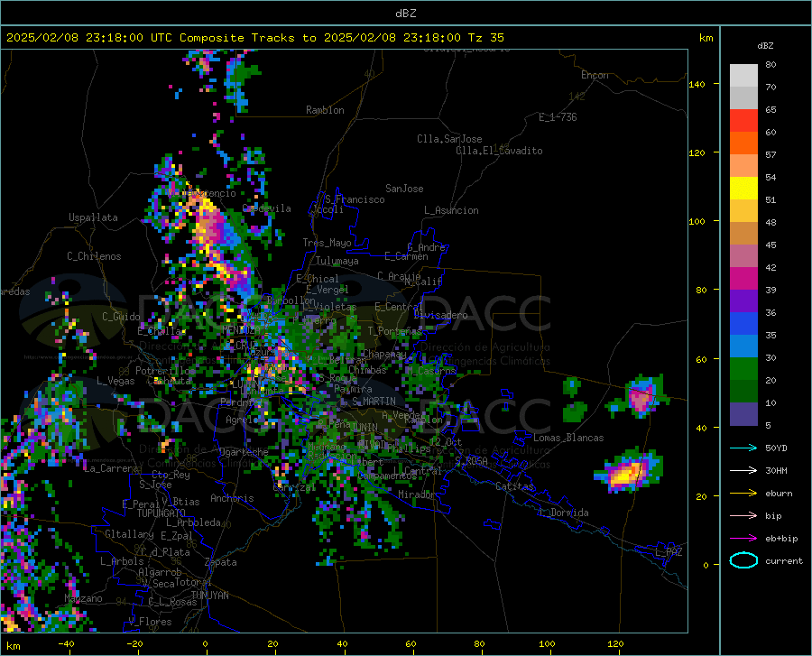812x656 pixels.
Task: Click the TUNUYAN map label
Action: [x=209, y=596]
